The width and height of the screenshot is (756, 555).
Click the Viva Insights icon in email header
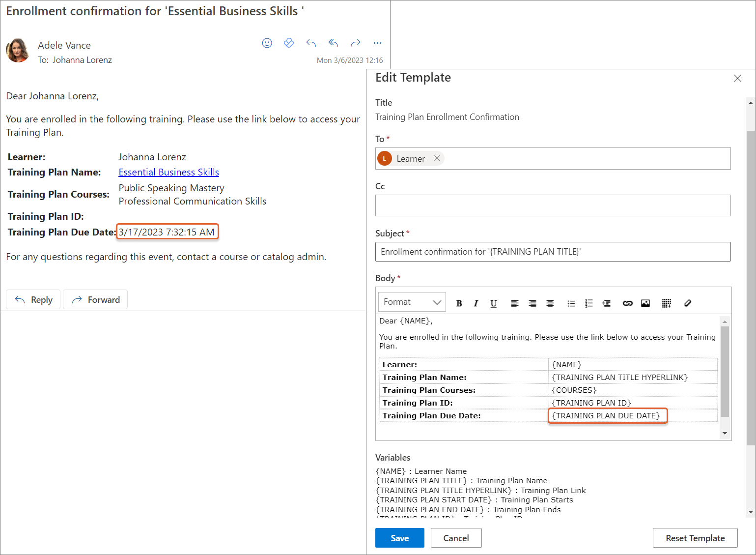(289, 43)
